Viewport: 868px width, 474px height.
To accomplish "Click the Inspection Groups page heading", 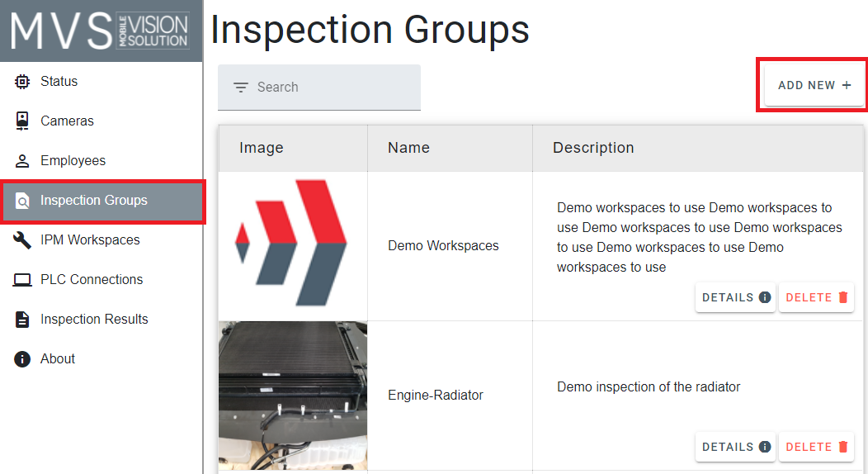I will (370, 31).
